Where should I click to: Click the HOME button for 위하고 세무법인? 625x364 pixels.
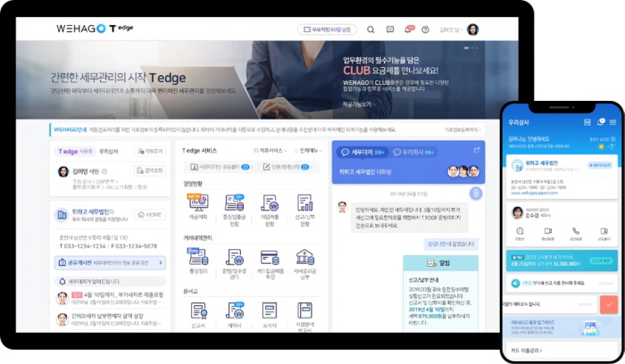pyautogui.click(x=150, y=215)
